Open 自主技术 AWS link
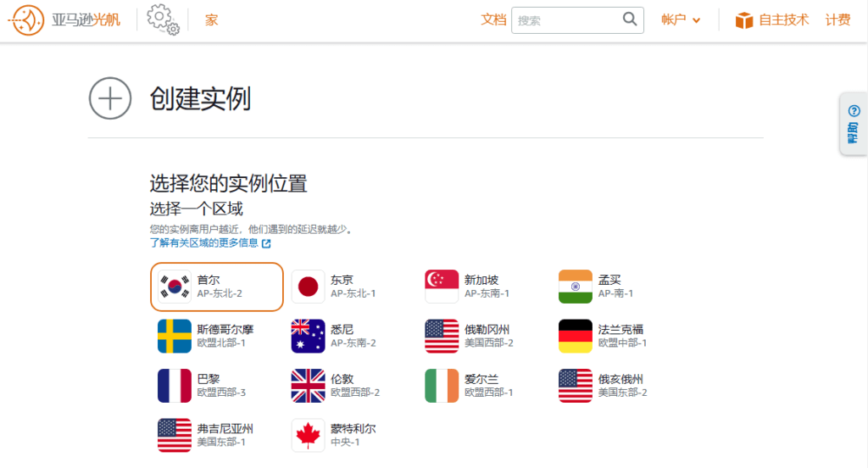868x468 pixels. [x=783, y=20]
